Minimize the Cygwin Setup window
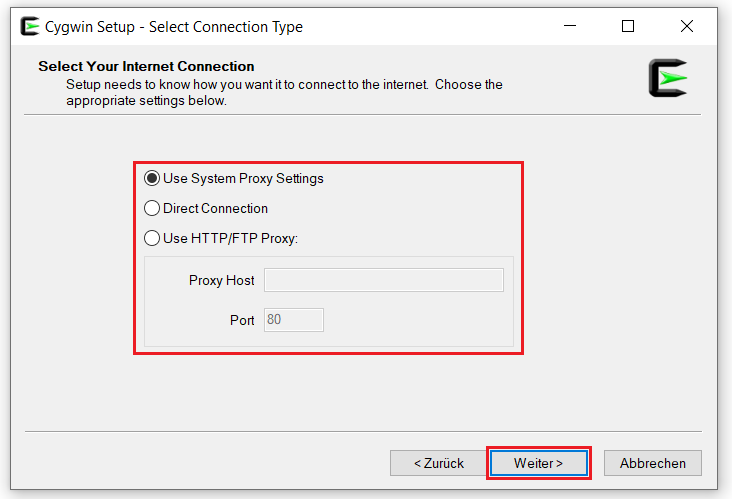732x499 pixels. [x=570, y=27]
